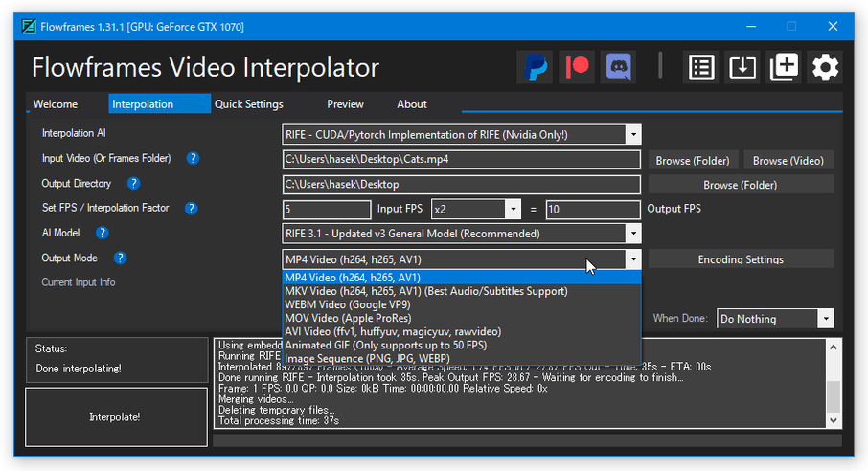Open the updater download icon
The image size is (868, 471).
coord(742,68)
